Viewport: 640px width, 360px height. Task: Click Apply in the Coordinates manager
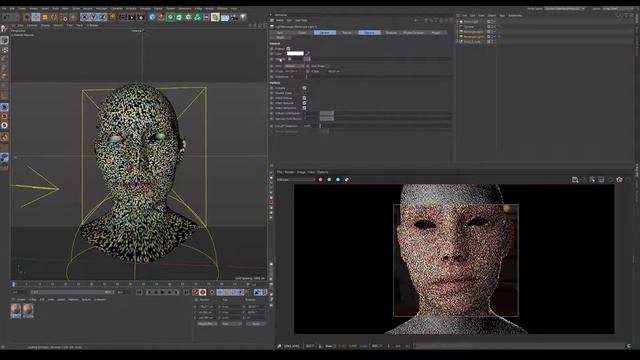256,324
